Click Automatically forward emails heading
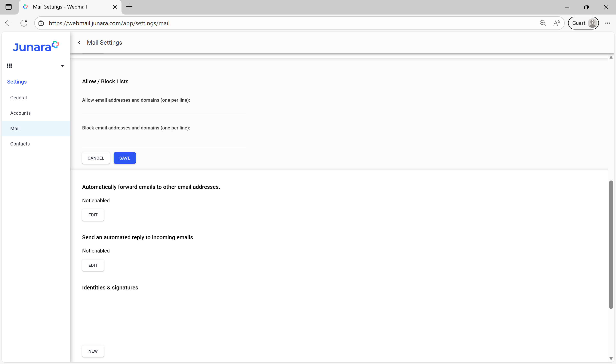 click(151, 187)
